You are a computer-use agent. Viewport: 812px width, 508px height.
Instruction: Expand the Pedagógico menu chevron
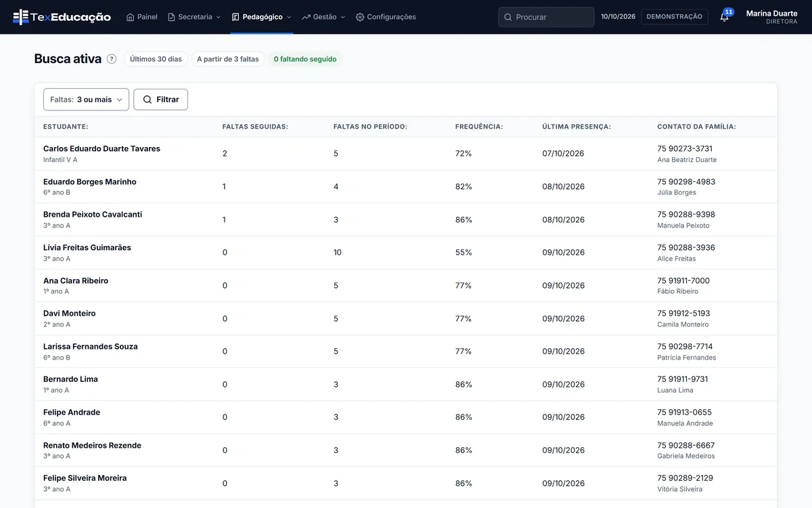point(289,17)
